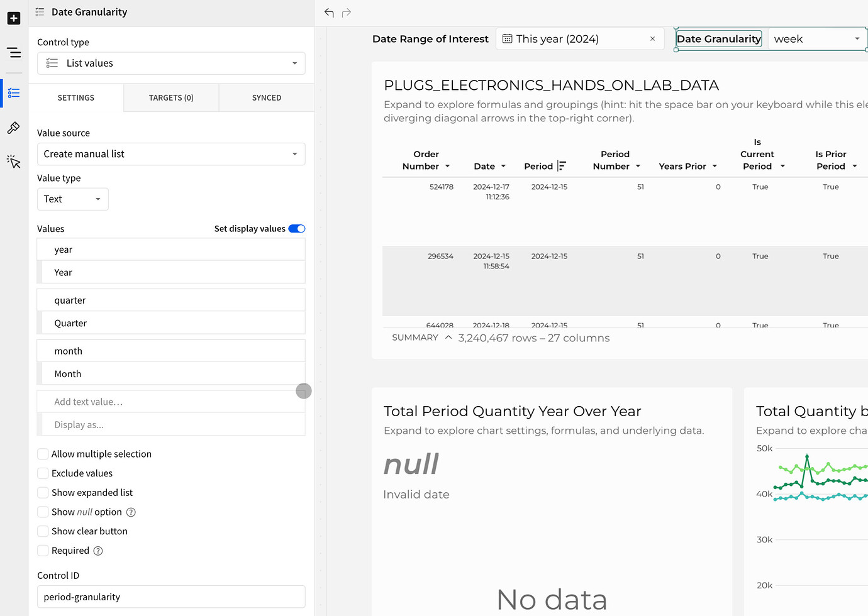This screenshot has width=868, height=616.
Task: Click the Control ID input field
Action: tap(171, 597)
